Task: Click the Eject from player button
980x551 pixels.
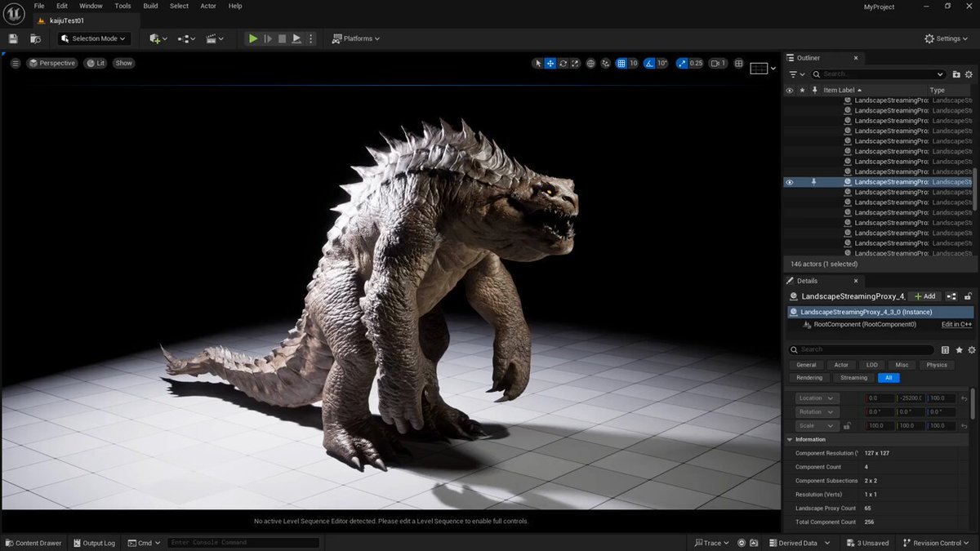Action: tap(296, 38)
